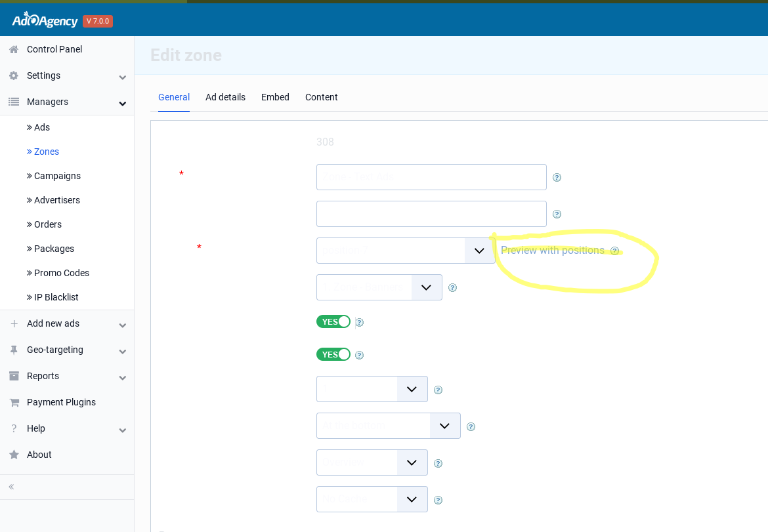
Task: Click the AdAgency logo in header
Action: (x=45, y=20)
